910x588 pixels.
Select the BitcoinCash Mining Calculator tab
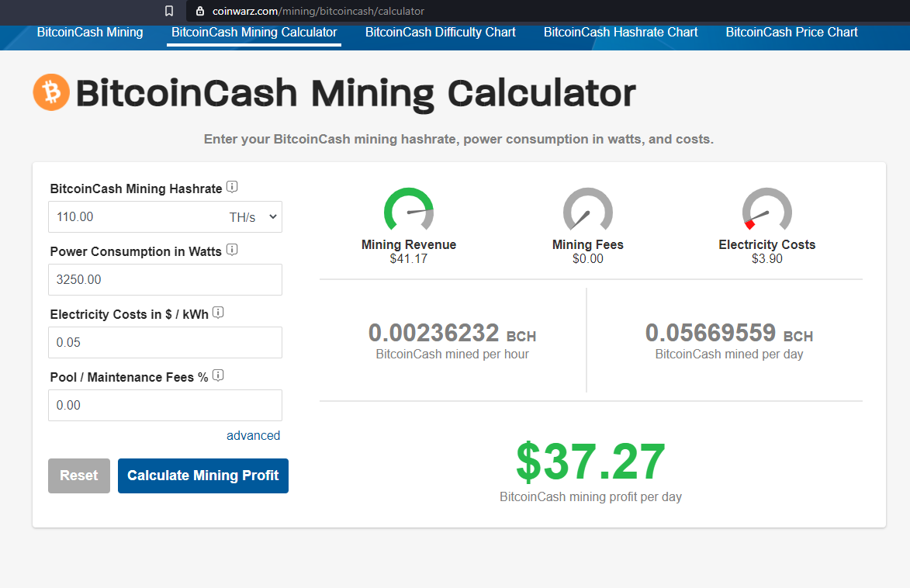point(254,33)
